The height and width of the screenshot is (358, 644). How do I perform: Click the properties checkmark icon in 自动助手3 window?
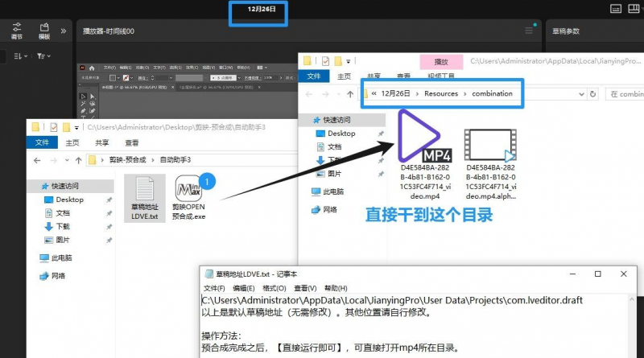tap(53, 127)
